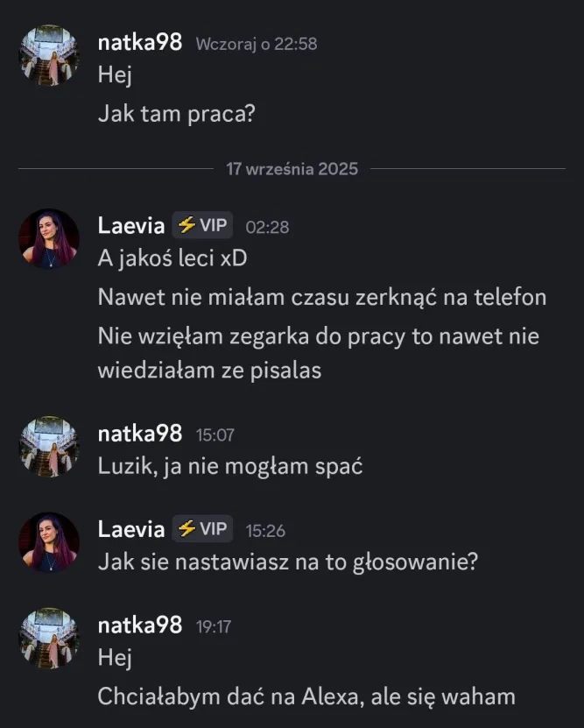Click the message "Chciałabym dać na Alexa"
The width and height of the screenshot is (584, 728).
point(306,697)
